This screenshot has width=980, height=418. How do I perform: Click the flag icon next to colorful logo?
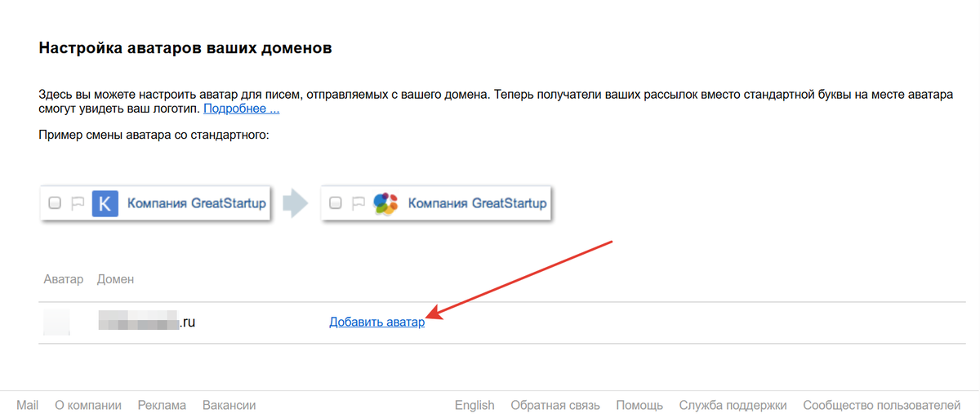click(x=359, y=203)
